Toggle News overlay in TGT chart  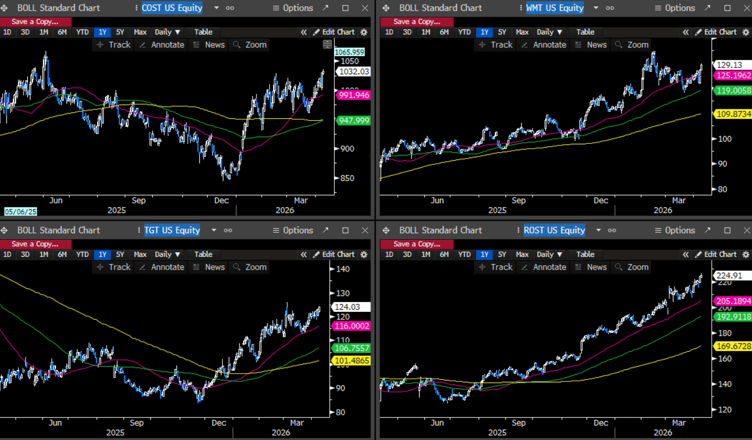(209, 267)
